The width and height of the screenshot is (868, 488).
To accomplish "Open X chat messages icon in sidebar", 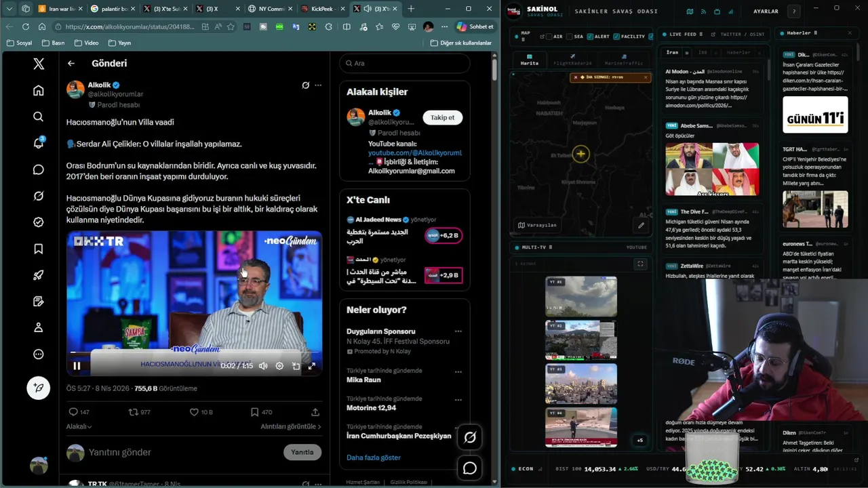I will pos(39,169).
